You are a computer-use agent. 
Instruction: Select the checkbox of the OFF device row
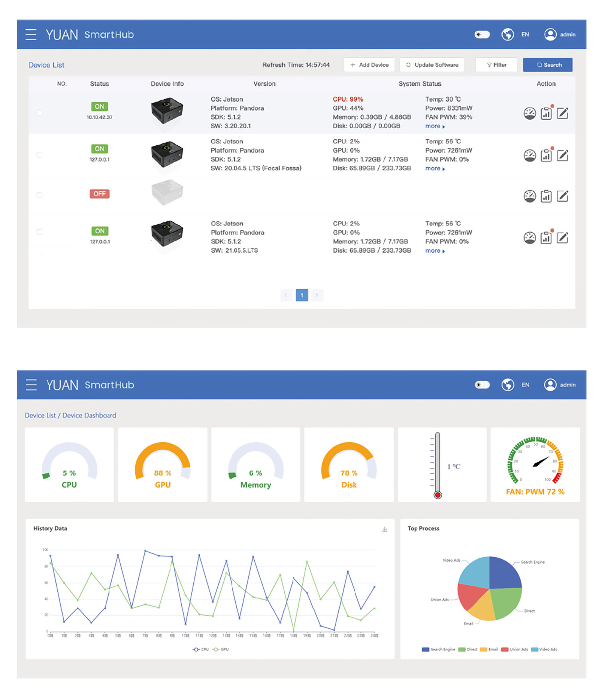(39, 195)
